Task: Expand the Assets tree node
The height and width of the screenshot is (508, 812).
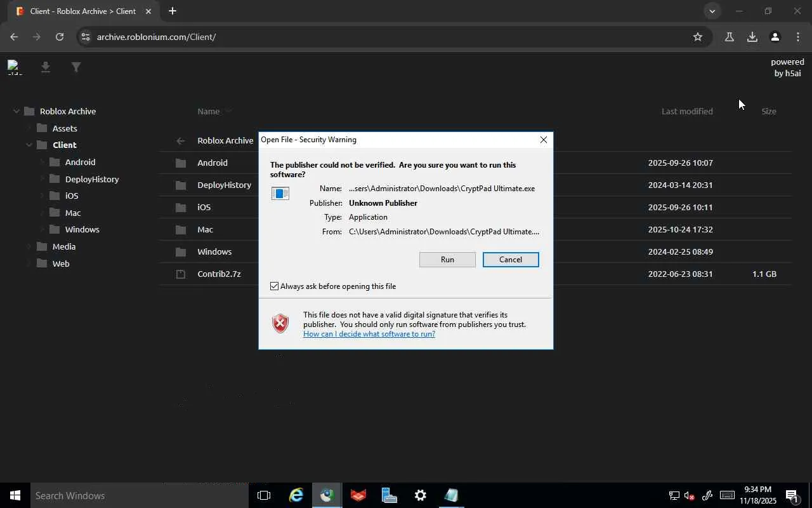Action: 29,128
